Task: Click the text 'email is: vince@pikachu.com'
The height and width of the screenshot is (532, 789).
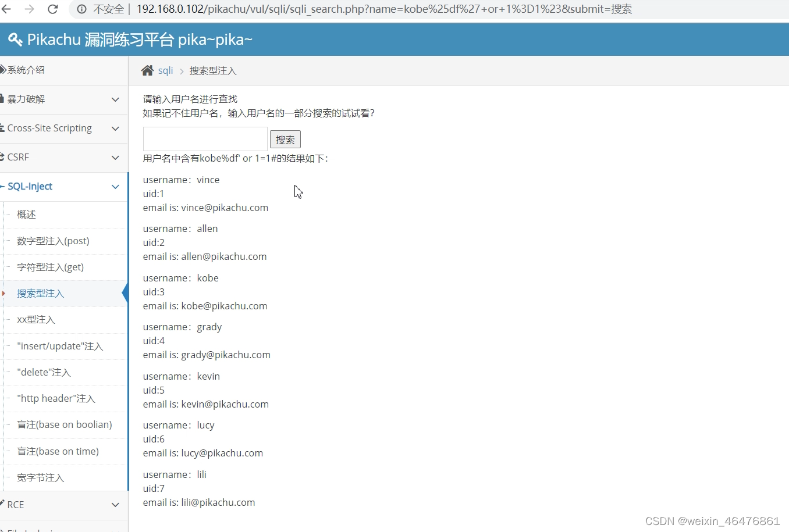Action: (x=205, y=208)
